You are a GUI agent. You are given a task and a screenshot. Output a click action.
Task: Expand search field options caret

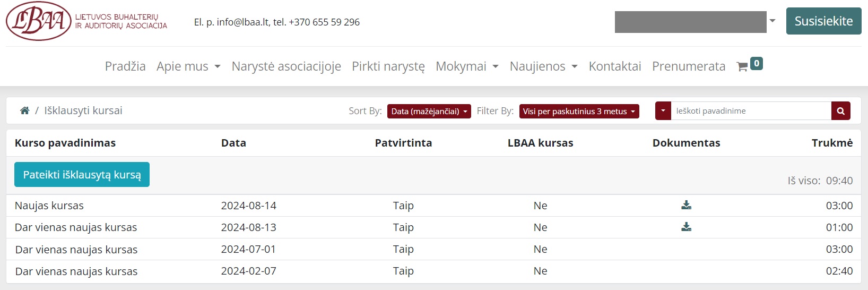(663, 111)
